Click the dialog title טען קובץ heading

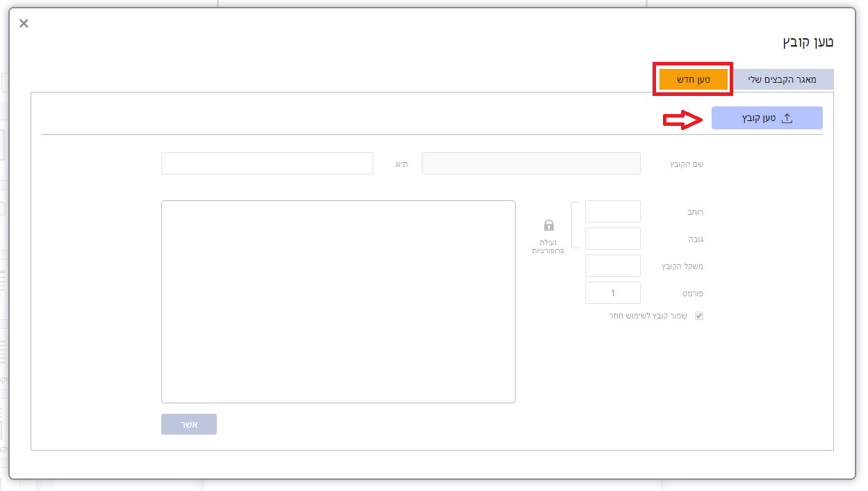click(x=808, y=42)
